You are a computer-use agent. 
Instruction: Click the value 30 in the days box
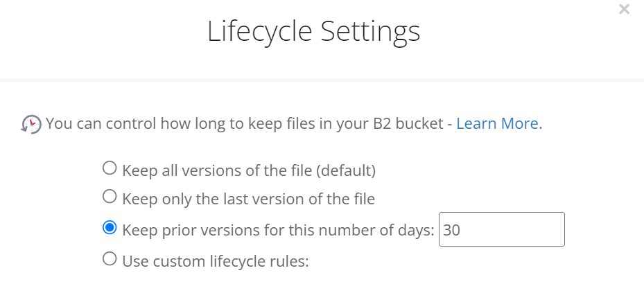point(452,230)
